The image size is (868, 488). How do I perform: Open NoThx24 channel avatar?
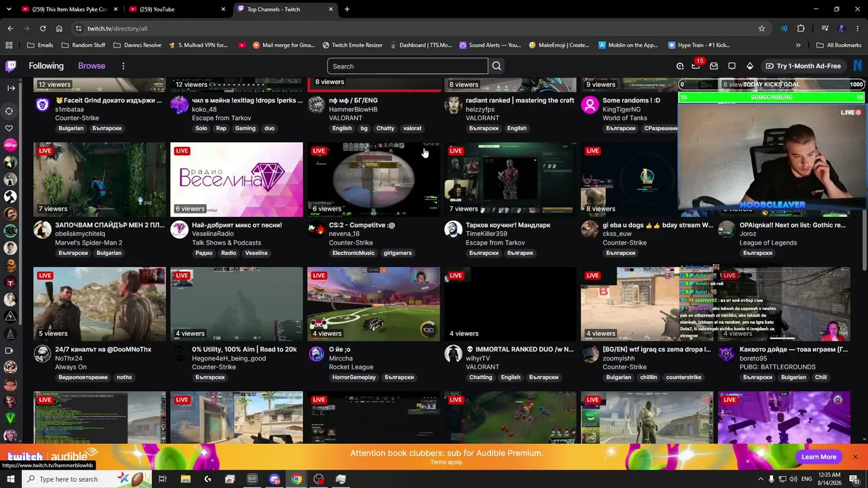(x=43, y=354)
